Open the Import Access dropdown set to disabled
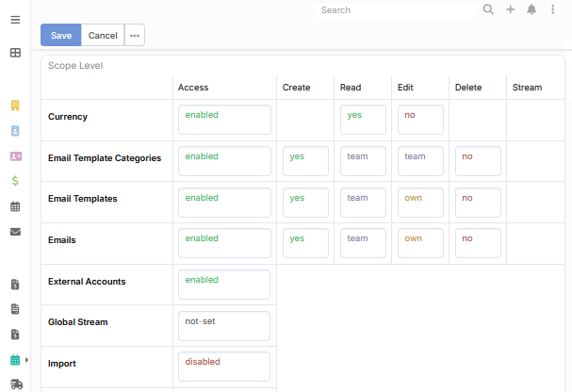 pyautogui.click(x=223, y=367)
